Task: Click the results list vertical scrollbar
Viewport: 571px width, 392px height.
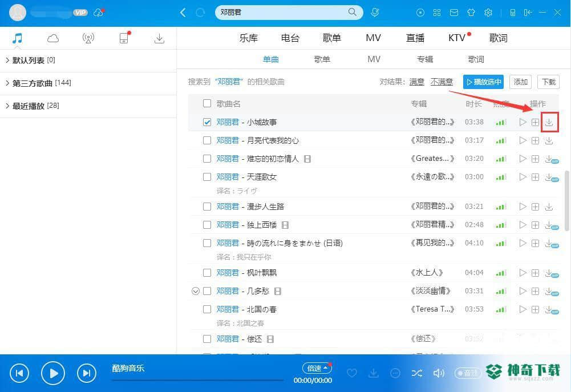Action: 566,200
